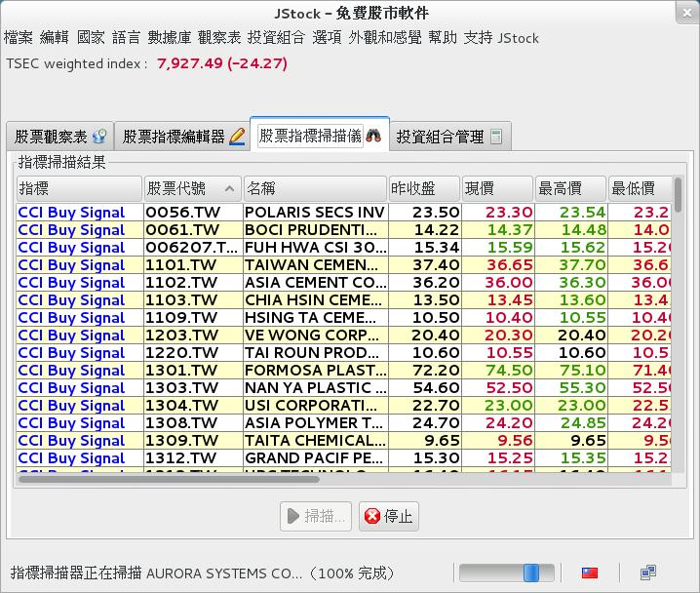The width and height of the screenshot is (700, 593).
Task: Sort by the 股票代號 column header
Action: 193,188
